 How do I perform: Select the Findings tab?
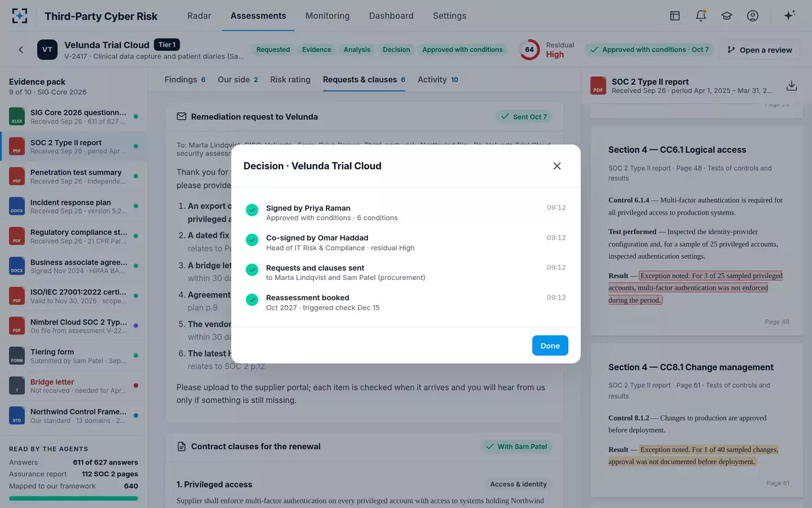coord(185,80)
